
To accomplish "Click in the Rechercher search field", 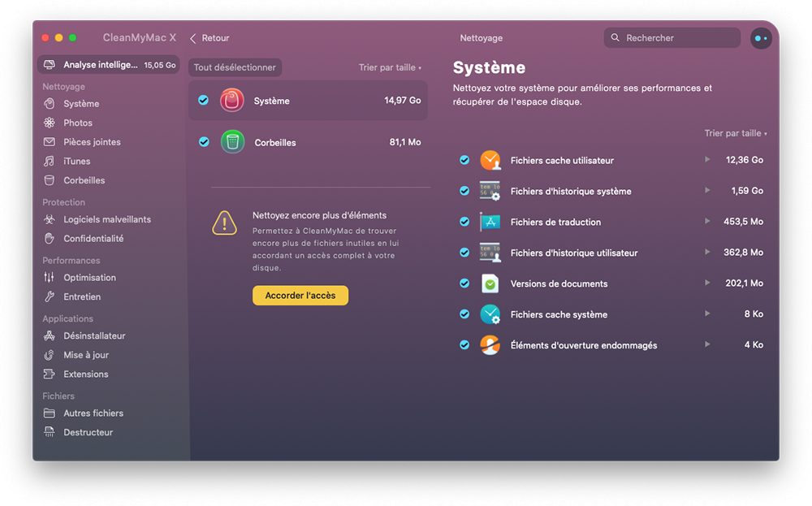I will [x=672, y=38].
